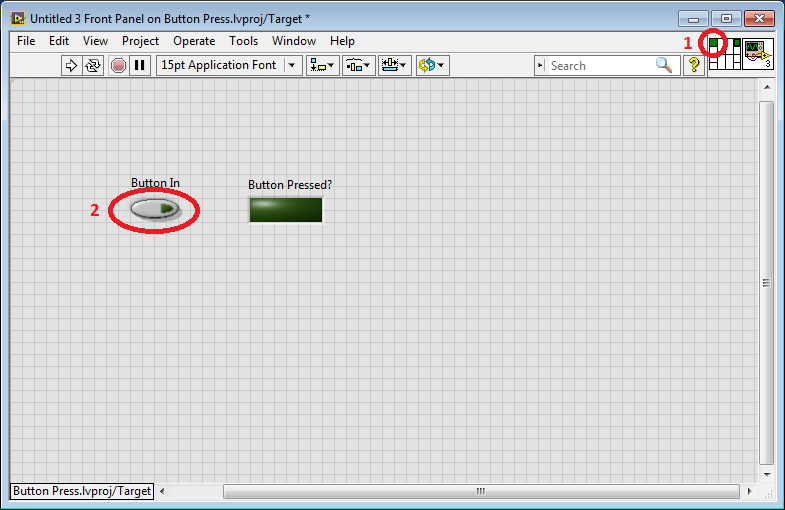Viewport: 785px width, 510px height.
Task: Show the Context Help window
Action: [x=694, y=65]
